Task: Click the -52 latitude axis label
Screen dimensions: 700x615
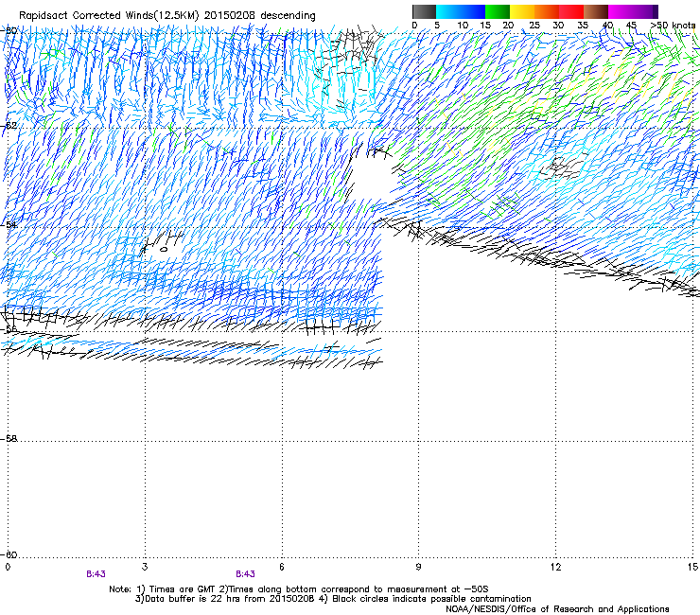Action: pos(9,126)
